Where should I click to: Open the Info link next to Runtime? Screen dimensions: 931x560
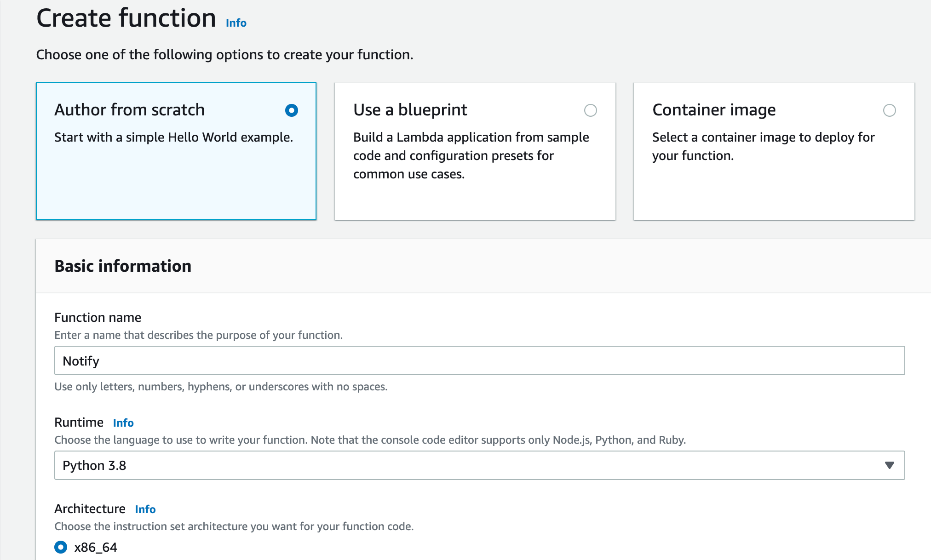click(x=123, y=423)
